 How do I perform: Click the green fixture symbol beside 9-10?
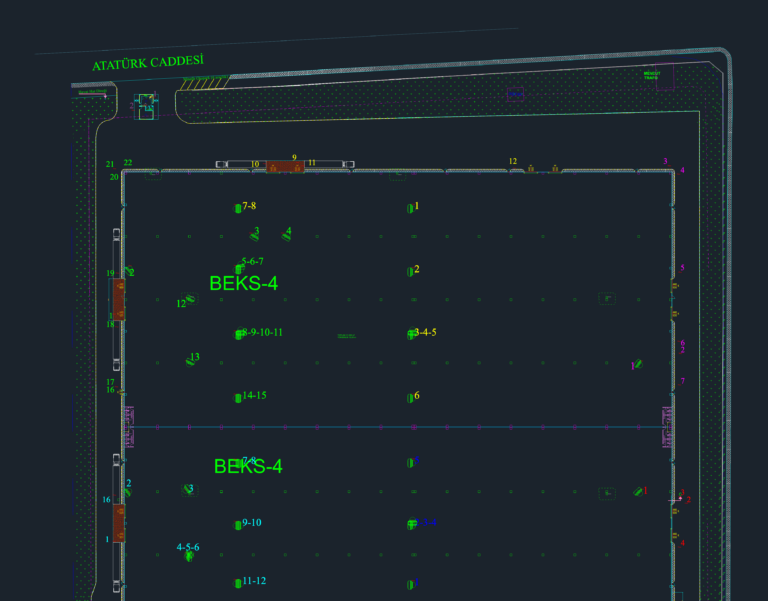[238, 525]
